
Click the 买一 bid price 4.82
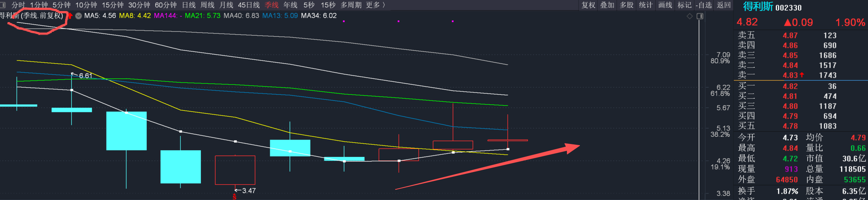[x=790, y=86]
